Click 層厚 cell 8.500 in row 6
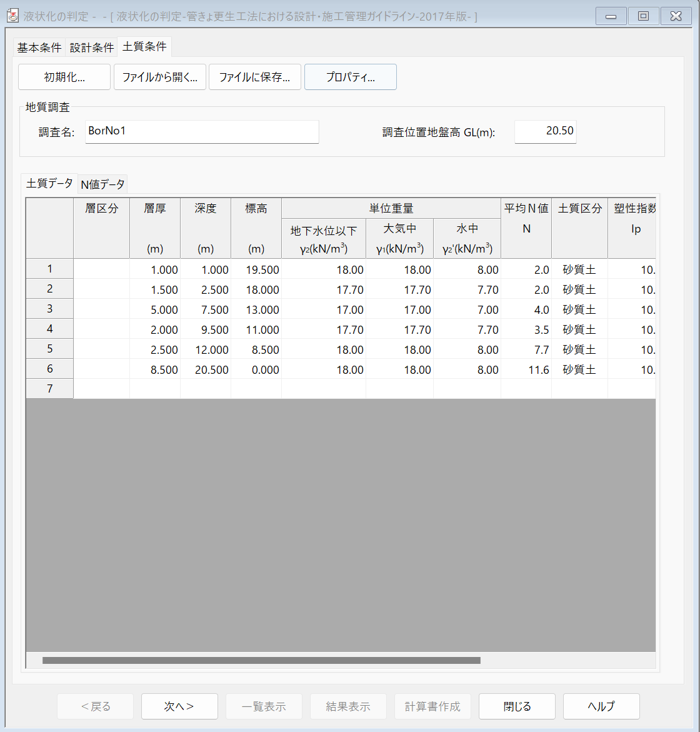The image size is (700, 732). click(155, 369)
